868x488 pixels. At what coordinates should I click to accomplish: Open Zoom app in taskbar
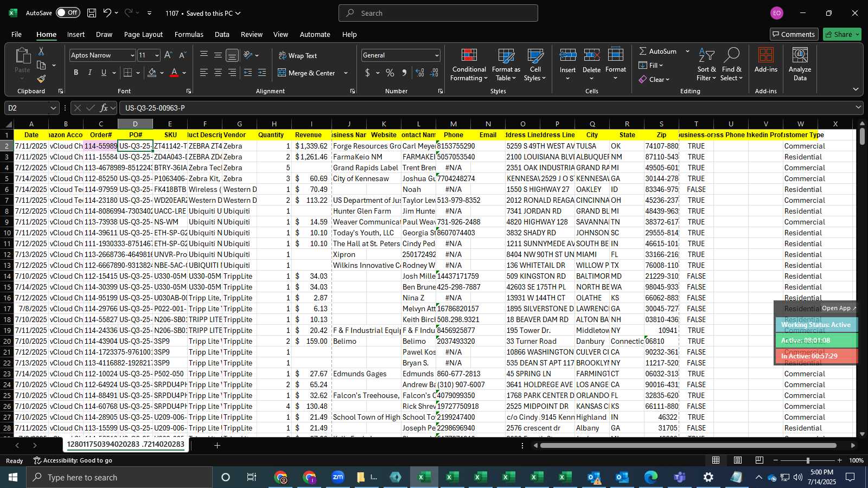[338, 477]
